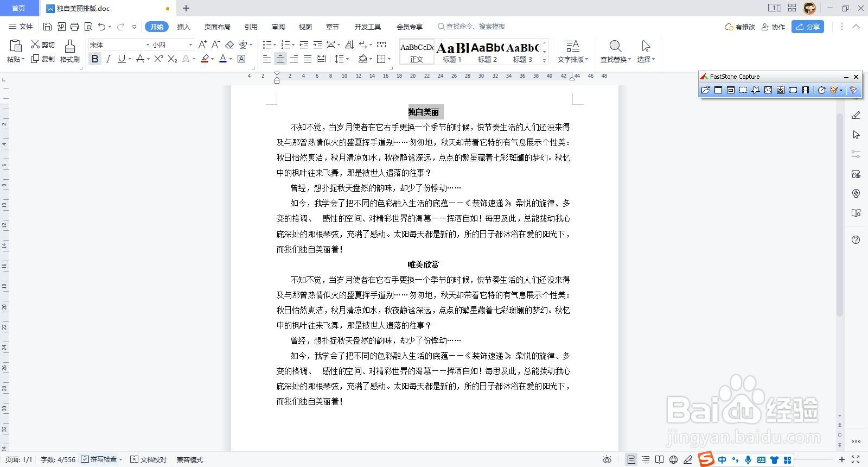Switch to the 插入 tab
Image resolution: width=868 pixels, height=467 pixels.
click(x=184, y=27)
